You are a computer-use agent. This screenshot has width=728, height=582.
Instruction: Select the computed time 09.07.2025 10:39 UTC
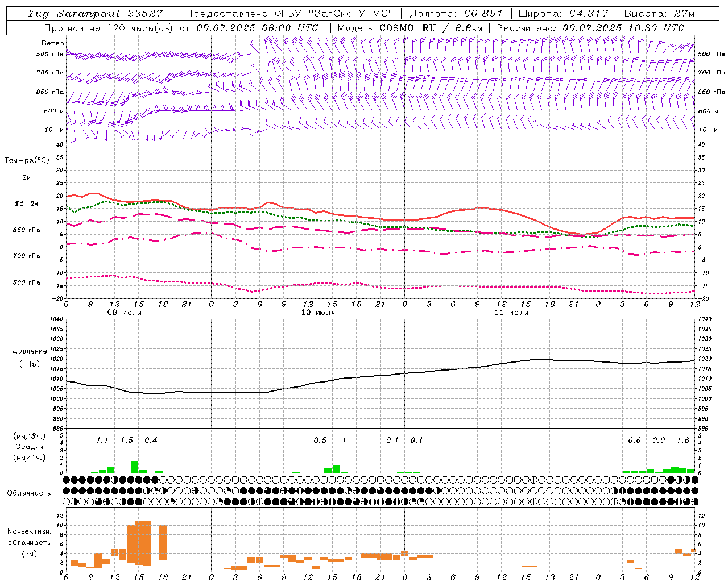[623, 28]
